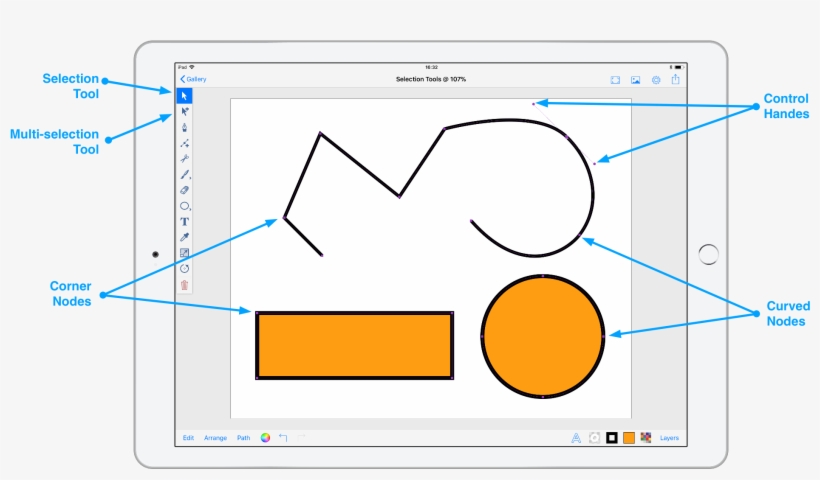This screenshot has height=480, width=820.
Task: Open the Arrange menu
Action: 215,438
